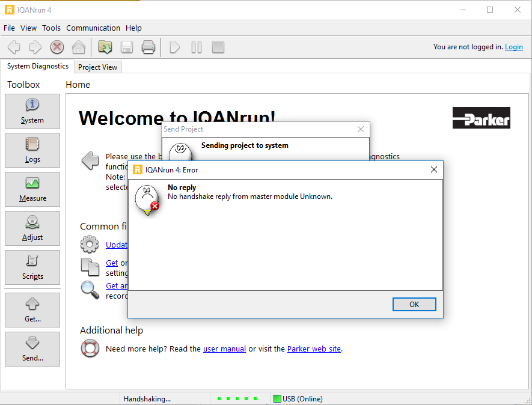The image size is (532, 405).
Task: Click the Get link beside documents icon
Action: point(112,263)
